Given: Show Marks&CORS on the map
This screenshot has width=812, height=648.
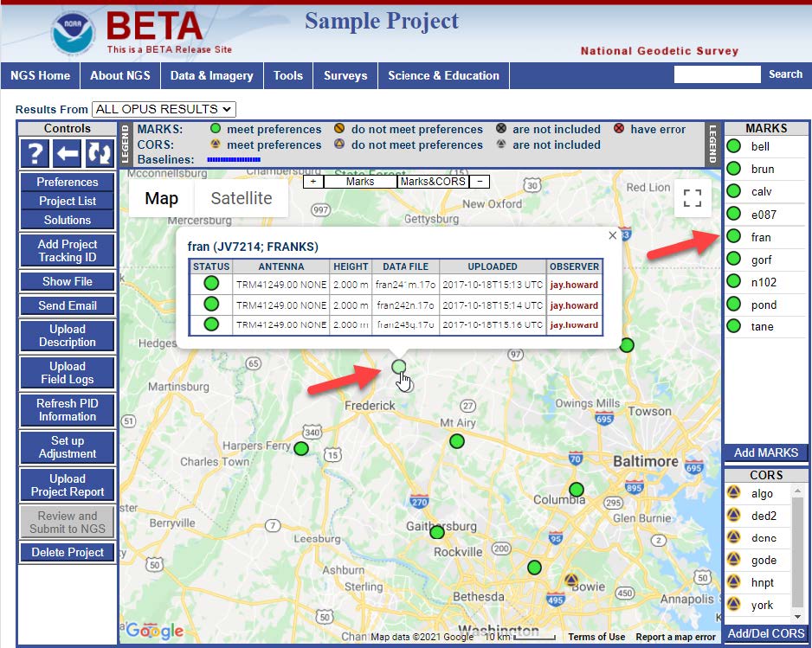Looking at the screenshot, I should point(432,182).
